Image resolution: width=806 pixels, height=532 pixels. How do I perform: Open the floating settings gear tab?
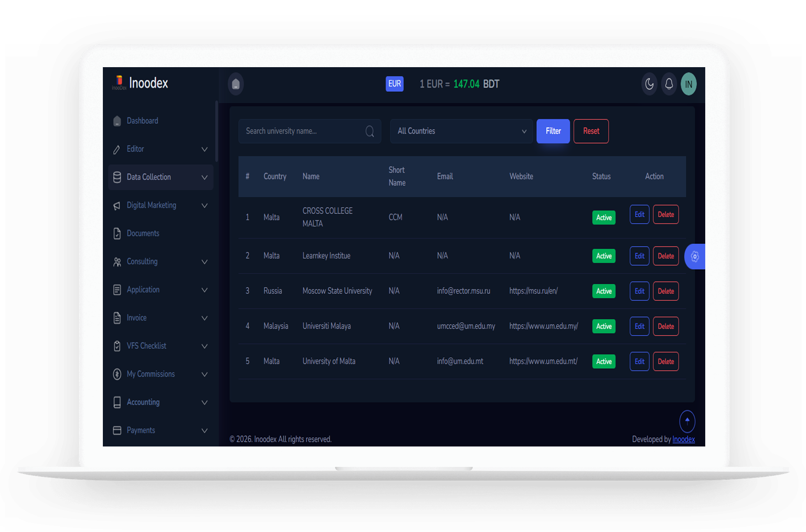point(695,257)
